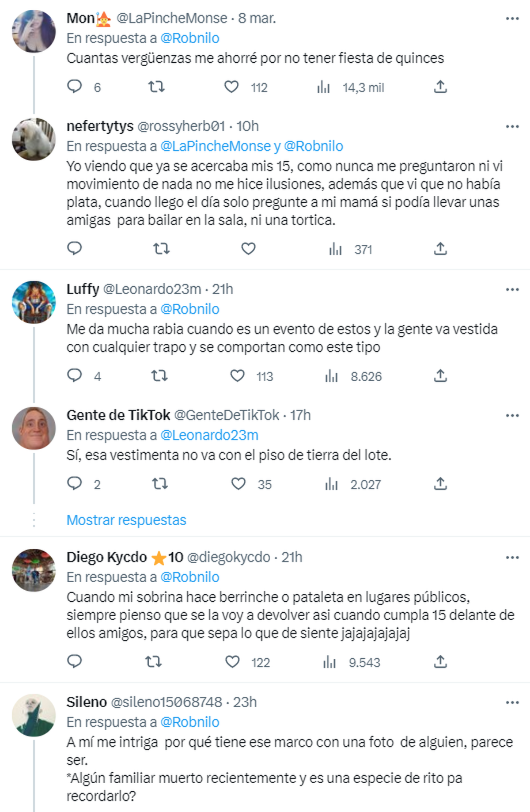Like the tweet by Mon @LaPincheMonse
The image size is (530, 812).
[x=231, y=87]
